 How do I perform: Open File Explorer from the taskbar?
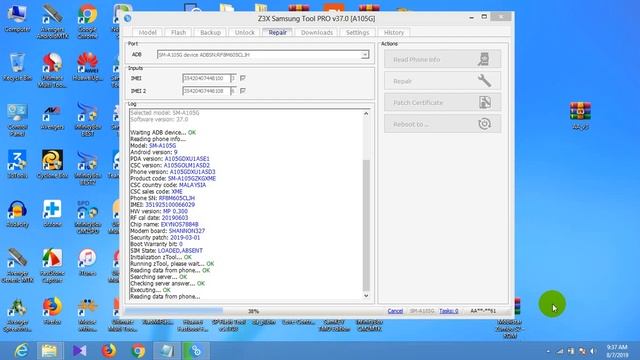pos(49,351)
